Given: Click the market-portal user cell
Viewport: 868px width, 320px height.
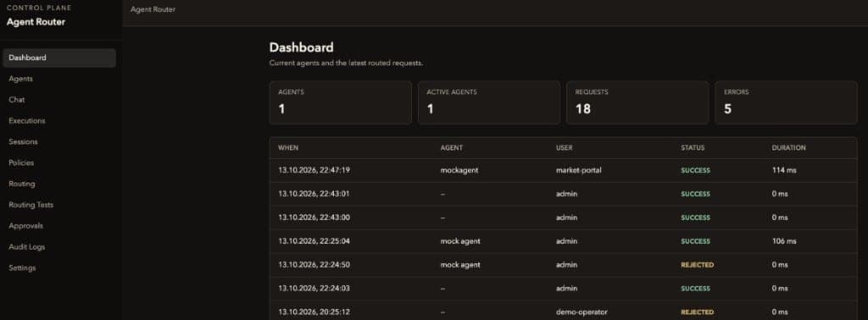Looking at the screenshot, I should click(x=578, y=171).
